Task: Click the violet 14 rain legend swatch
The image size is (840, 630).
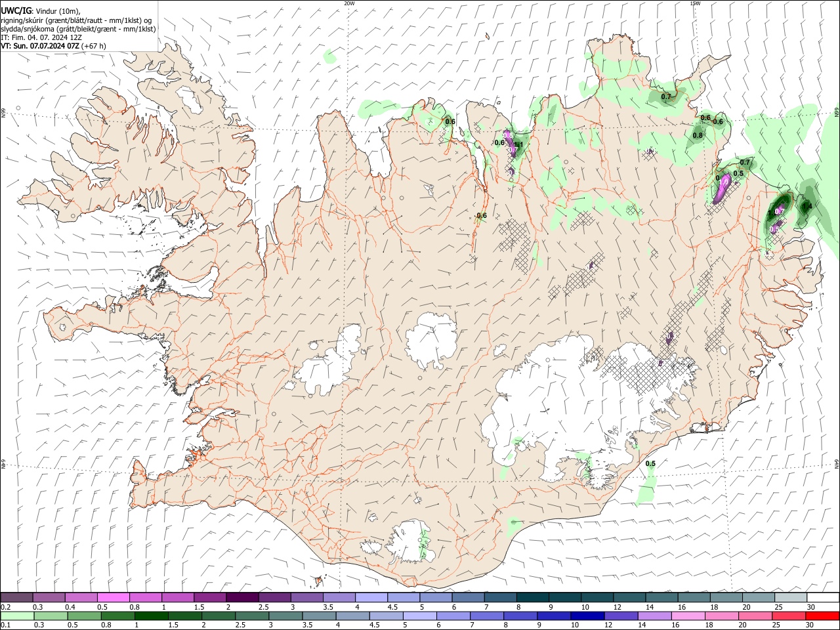Action: point(654,616)
